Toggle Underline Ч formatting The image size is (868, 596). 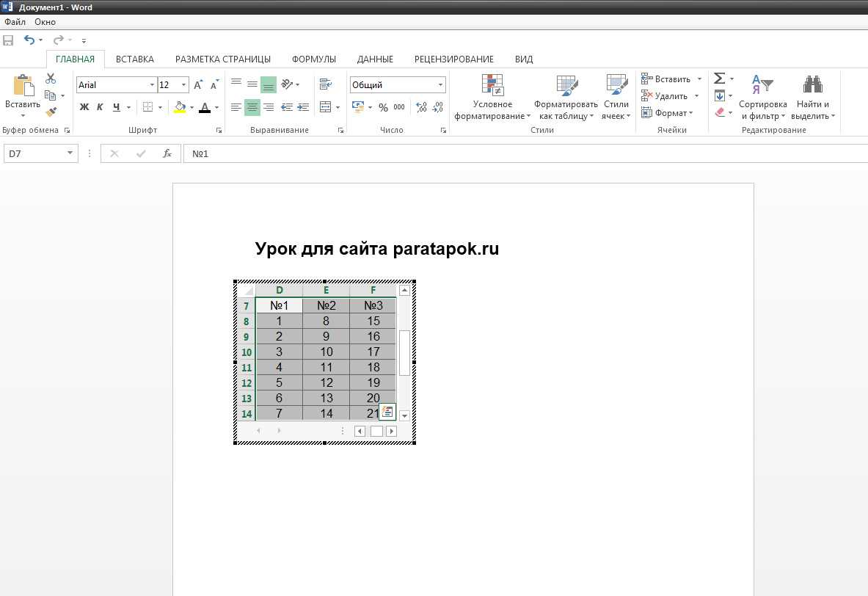(116, 107)
